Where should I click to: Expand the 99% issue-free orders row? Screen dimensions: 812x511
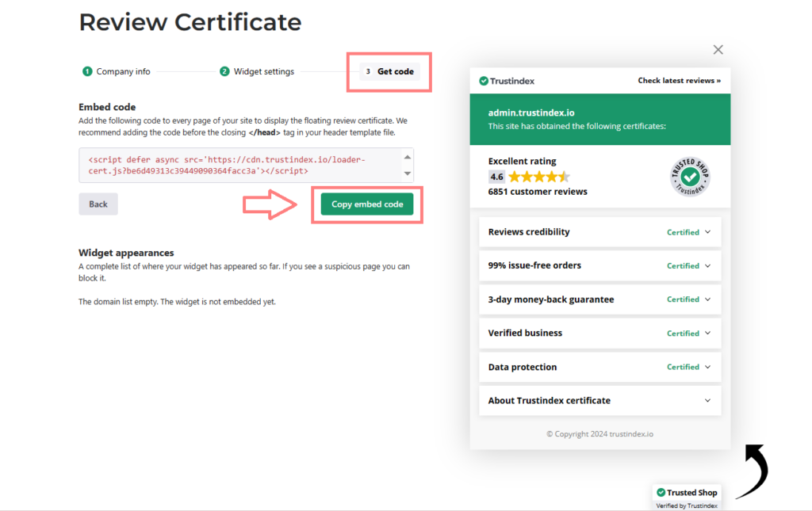click(x=599, y=265)
